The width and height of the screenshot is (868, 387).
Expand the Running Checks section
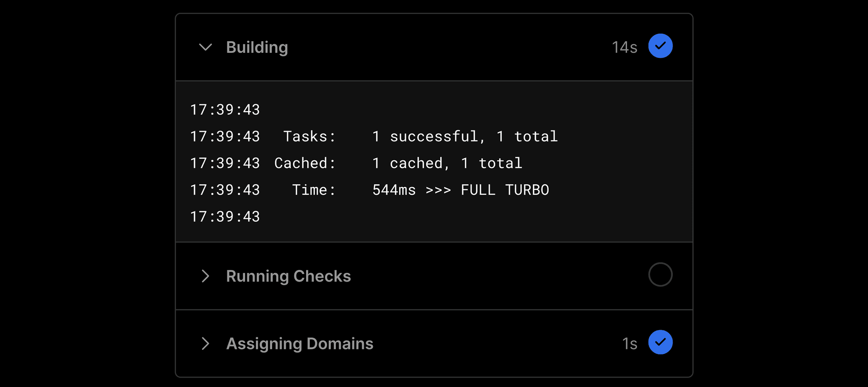click(x=206, y=276)
